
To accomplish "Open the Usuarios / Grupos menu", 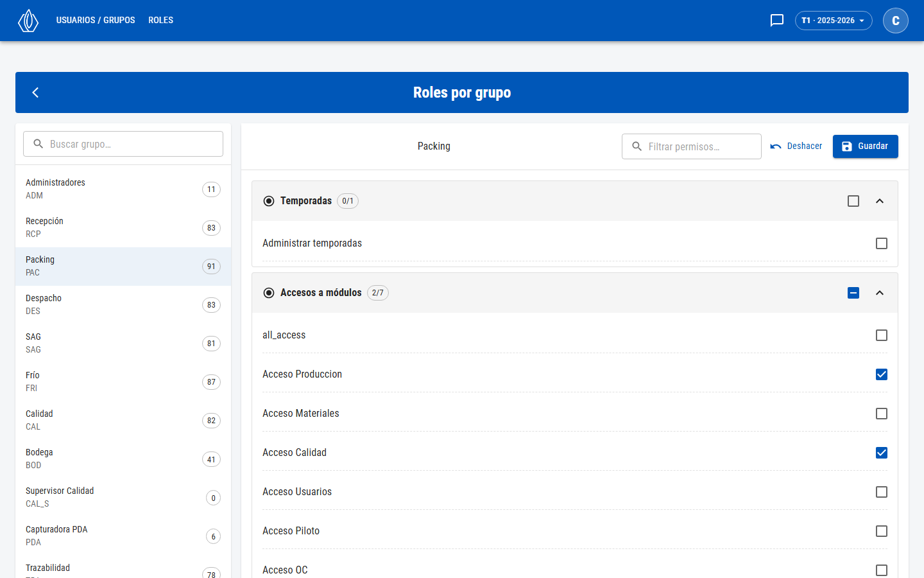I will 96,21.
